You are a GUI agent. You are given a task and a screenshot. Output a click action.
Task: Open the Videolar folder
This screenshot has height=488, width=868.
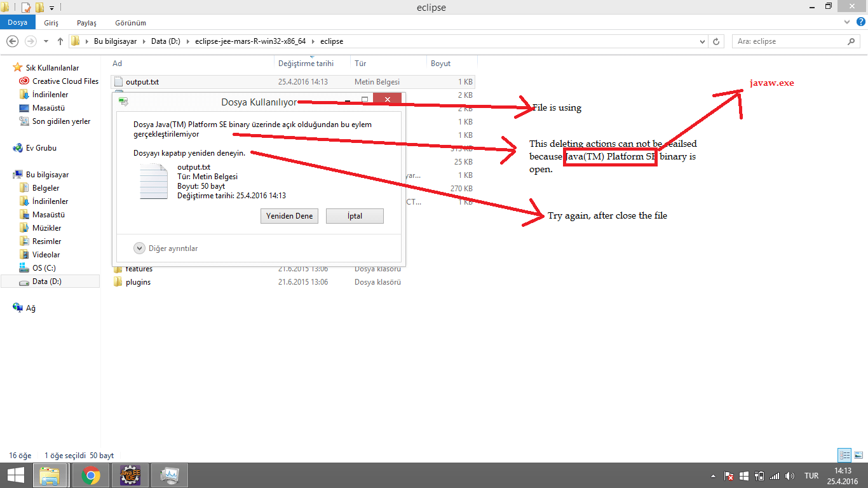tap(46, 255)
